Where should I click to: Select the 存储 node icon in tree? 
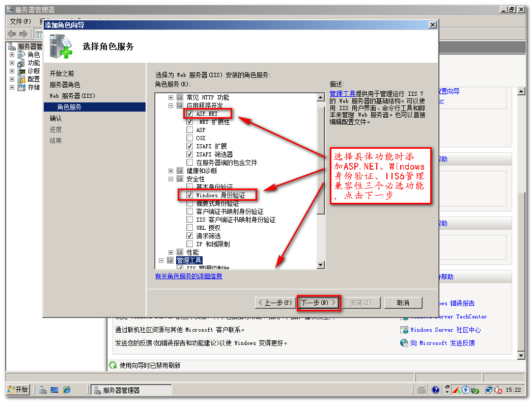[21, 87]
